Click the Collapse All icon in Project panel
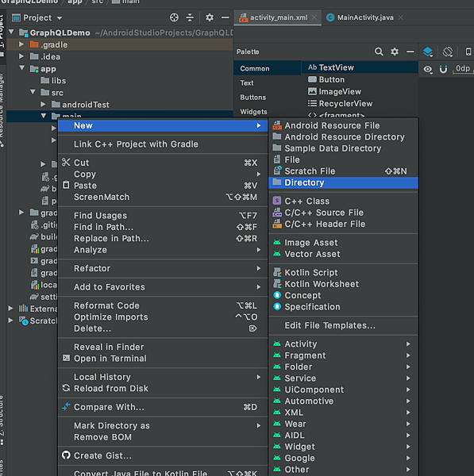 tap(190, 17)
